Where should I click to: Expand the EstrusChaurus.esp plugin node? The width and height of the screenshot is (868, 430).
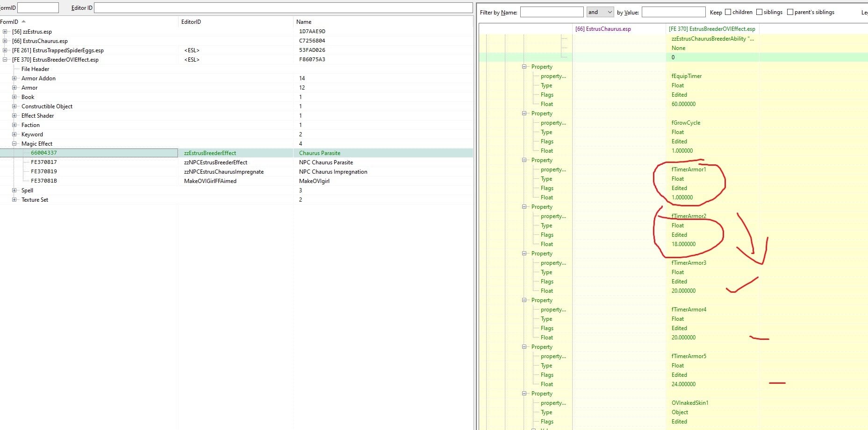[x=5, y=41]
